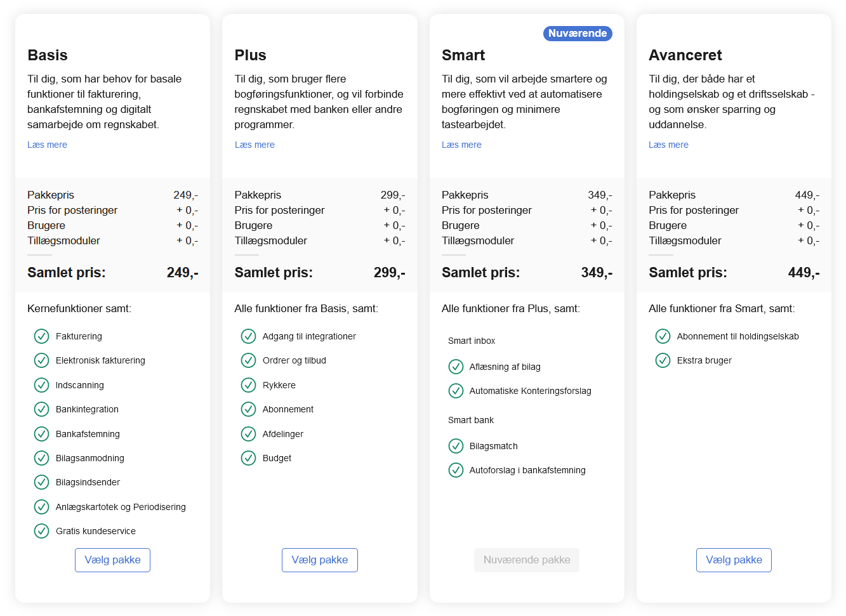Click checkmark next to Adgang til integrationer
The width and height of the screenshot is (846, 616).
pos(248,336)
